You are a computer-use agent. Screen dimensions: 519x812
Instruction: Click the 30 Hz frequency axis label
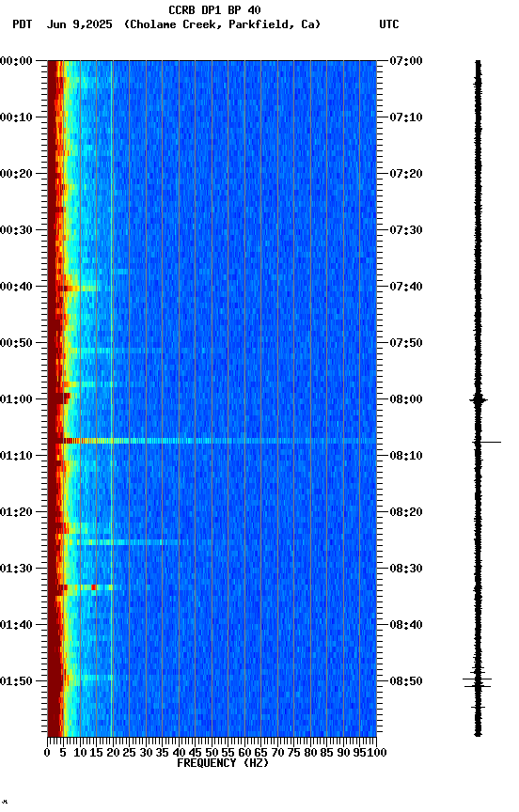click(x=146, y=753)
